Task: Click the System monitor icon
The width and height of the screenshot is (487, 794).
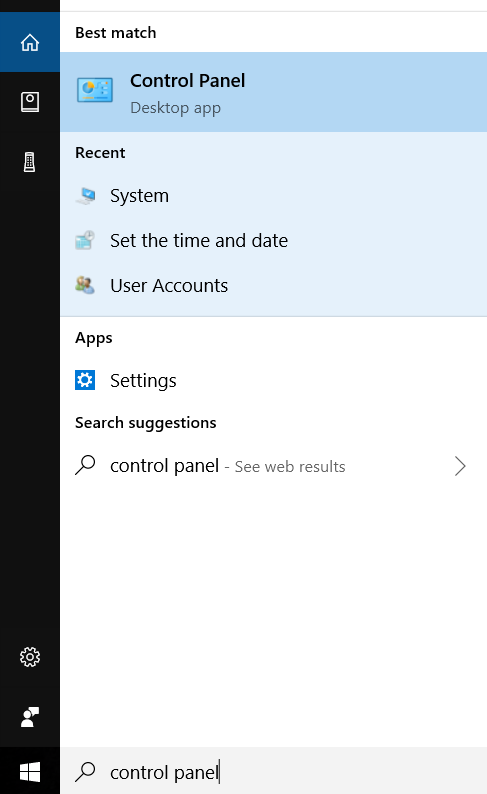Action: click(86, 195)
